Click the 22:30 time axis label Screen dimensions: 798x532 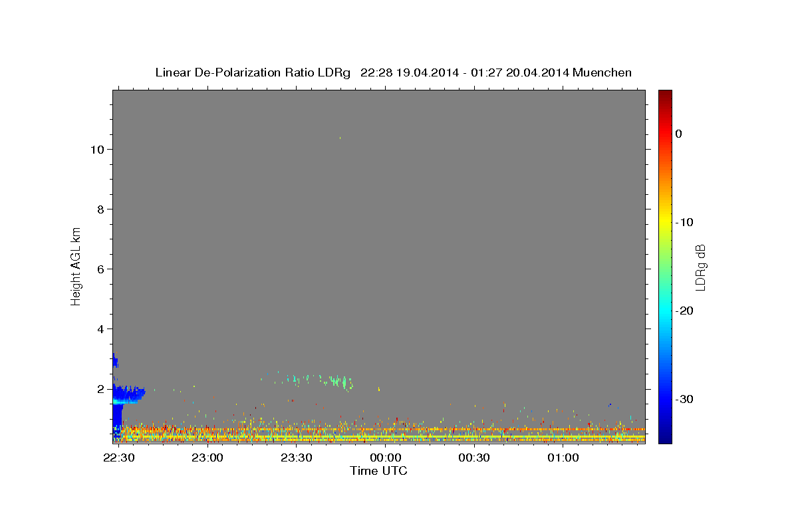[119, 458]
